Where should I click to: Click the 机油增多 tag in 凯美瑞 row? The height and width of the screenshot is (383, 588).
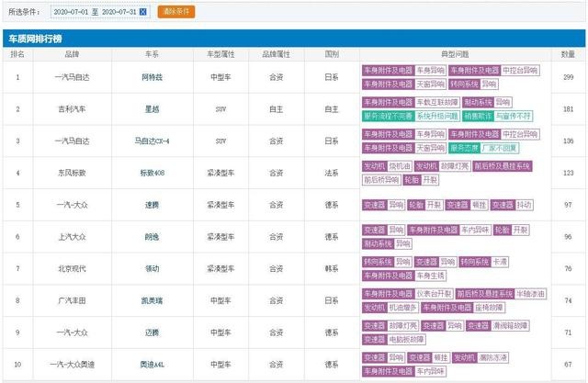[402, 308]
